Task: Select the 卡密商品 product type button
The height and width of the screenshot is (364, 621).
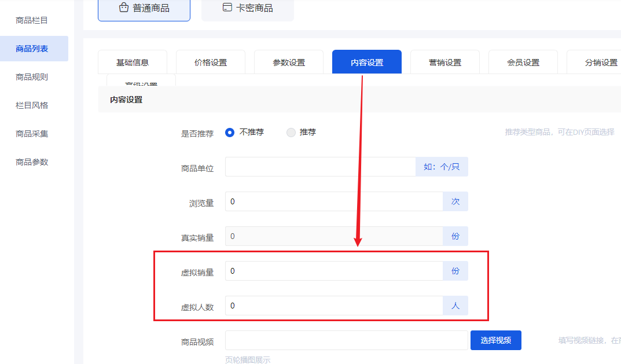Action: (x=247, y=8)
